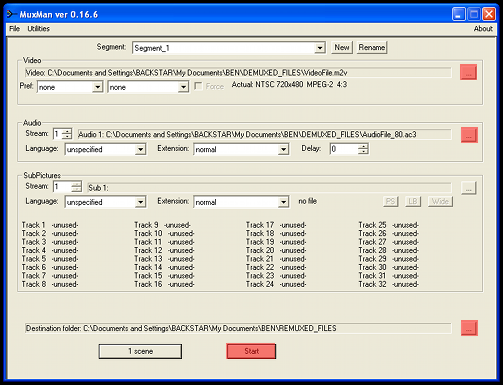Open the MuxMan title bar system icon
This screenshot has height=385, width=503.
click(12, 14)
